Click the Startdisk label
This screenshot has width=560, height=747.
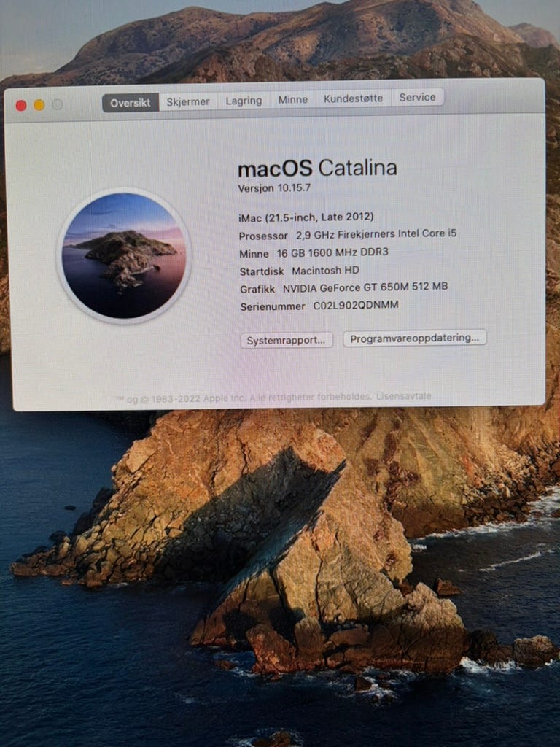click(x=262, y=271)
